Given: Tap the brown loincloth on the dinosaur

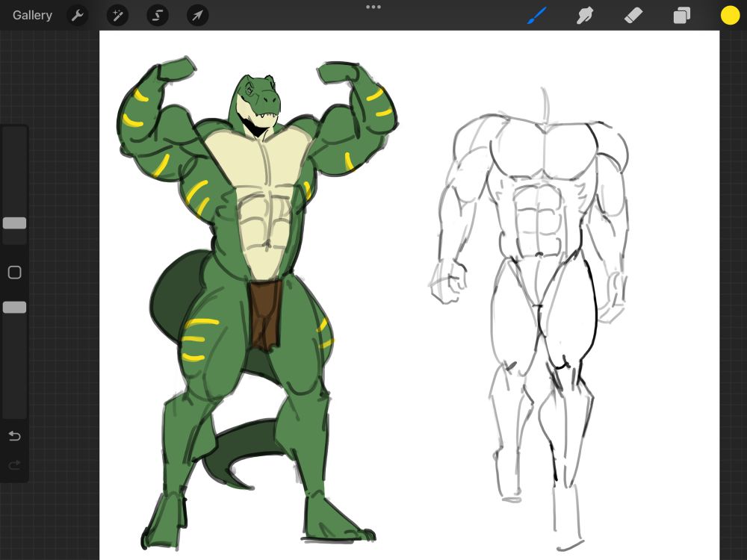Looking at the screenshot, I should (264, 315).
